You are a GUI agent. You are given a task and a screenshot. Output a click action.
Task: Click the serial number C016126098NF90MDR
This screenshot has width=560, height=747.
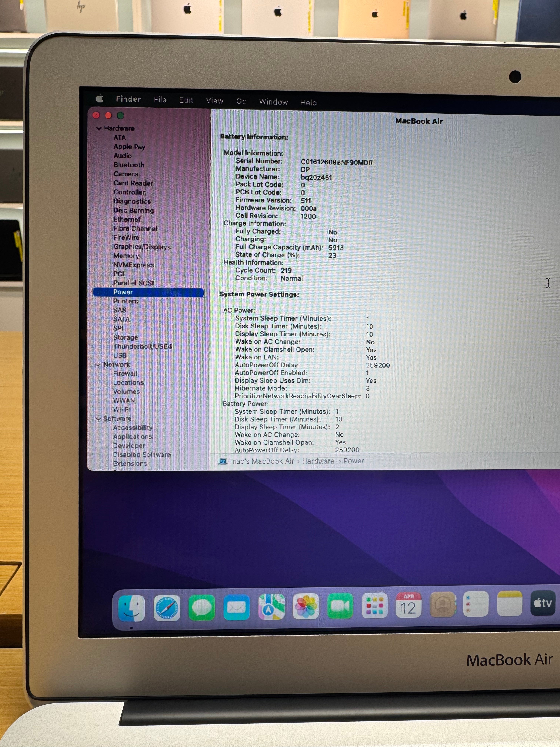(337, 162)
